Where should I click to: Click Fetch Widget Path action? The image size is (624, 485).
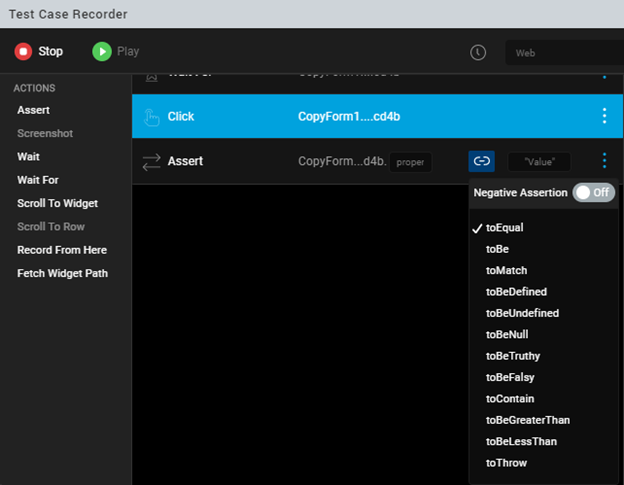coord(62,273)
